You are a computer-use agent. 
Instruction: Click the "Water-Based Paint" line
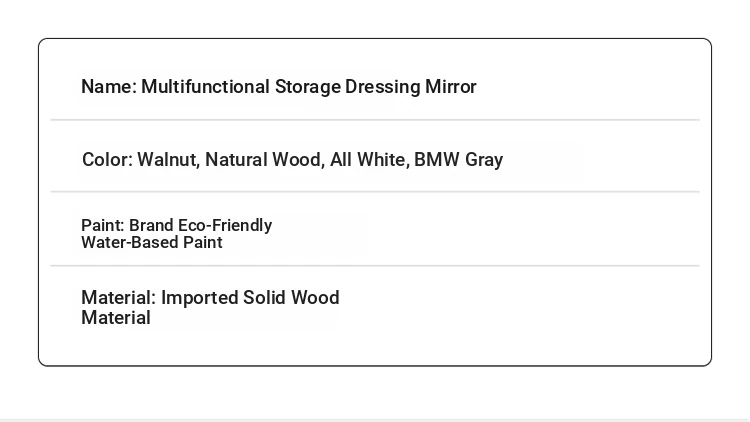(x=152, y=242)
